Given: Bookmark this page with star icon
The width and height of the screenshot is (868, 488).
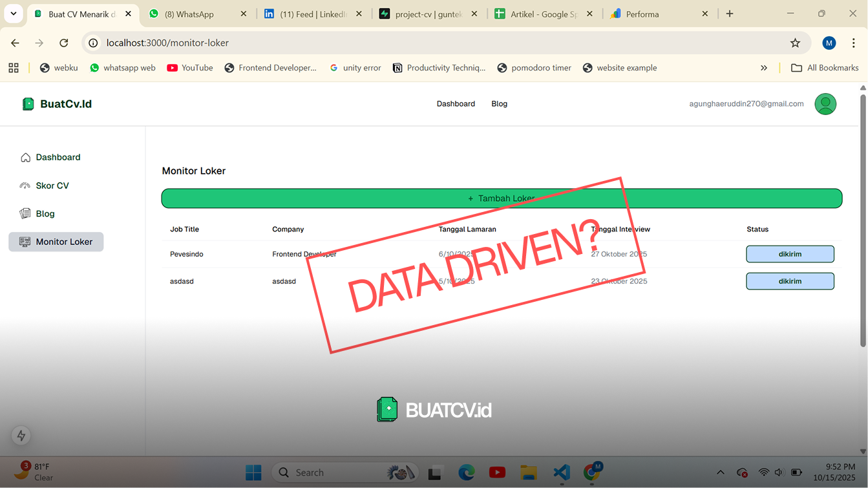Looking at the screenshot, I should (795, 43).
